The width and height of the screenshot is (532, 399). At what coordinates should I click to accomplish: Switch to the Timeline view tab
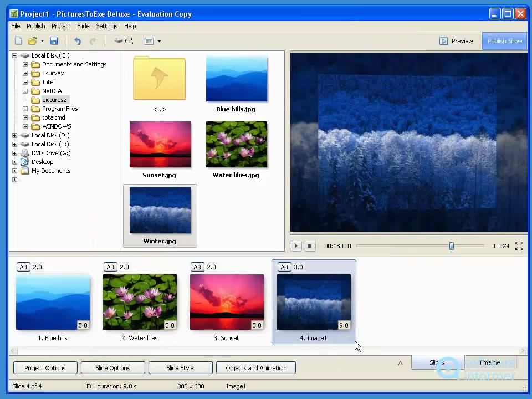490,362
